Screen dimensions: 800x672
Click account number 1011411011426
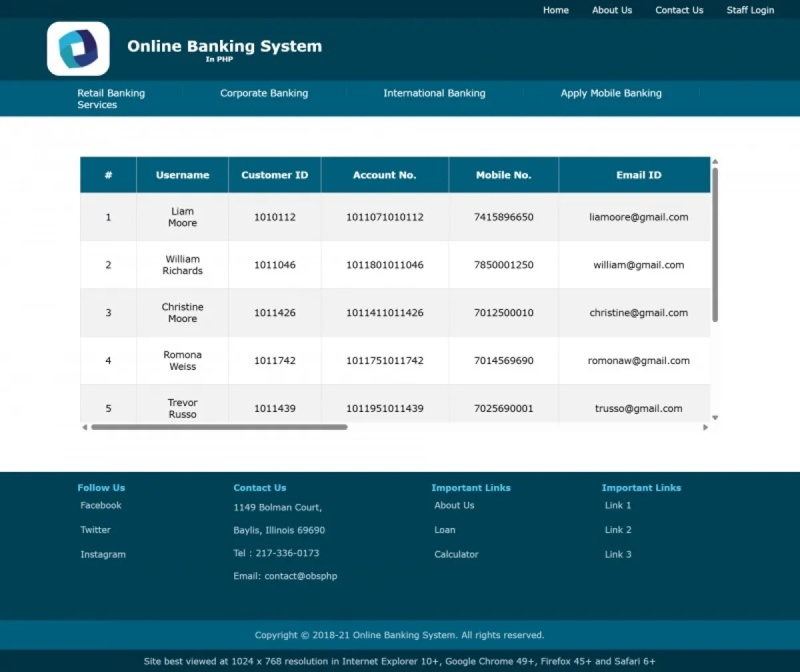coord(385,313)
